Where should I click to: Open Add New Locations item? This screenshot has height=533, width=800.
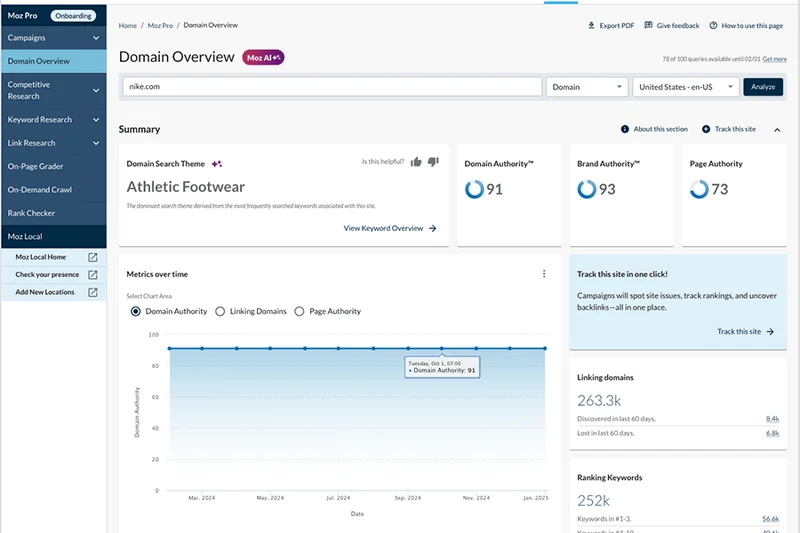pyautogui.click(x=54, y=292)
